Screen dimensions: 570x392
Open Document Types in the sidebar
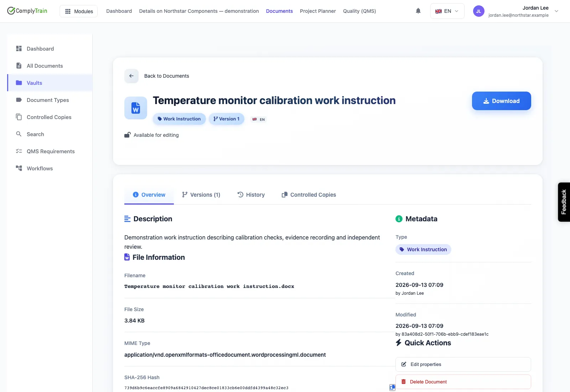click(50, 100)
